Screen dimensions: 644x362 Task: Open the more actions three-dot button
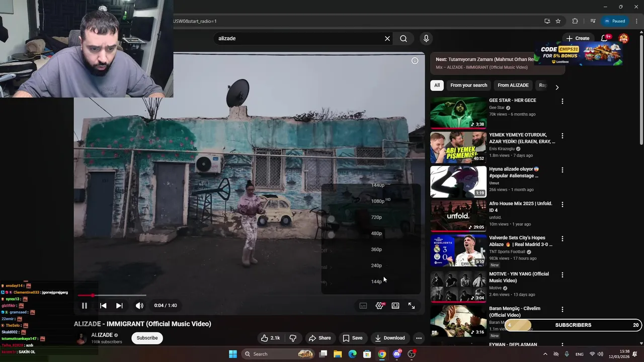419,338
